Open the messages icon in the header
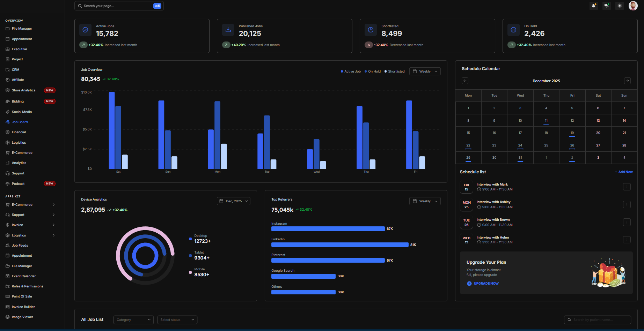Image resolution: width=644 pixels, height=331 pixels. pyautogui.click(x=607, y=6)
